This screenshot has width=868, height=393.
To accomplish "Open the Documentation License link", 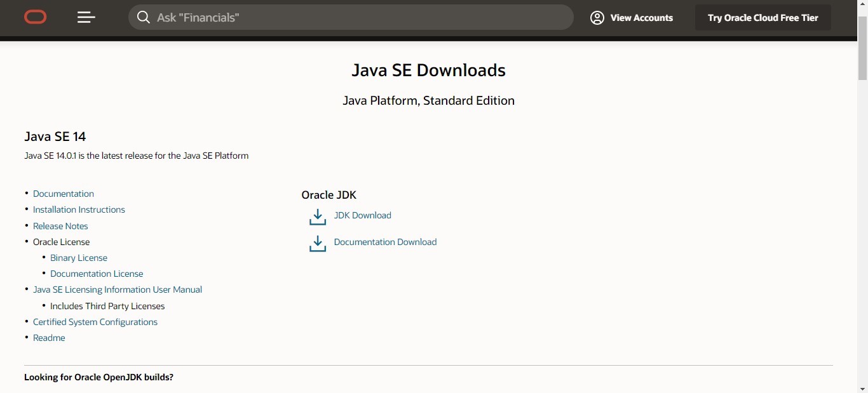I will pyautogui.click(x=97, y=274).
